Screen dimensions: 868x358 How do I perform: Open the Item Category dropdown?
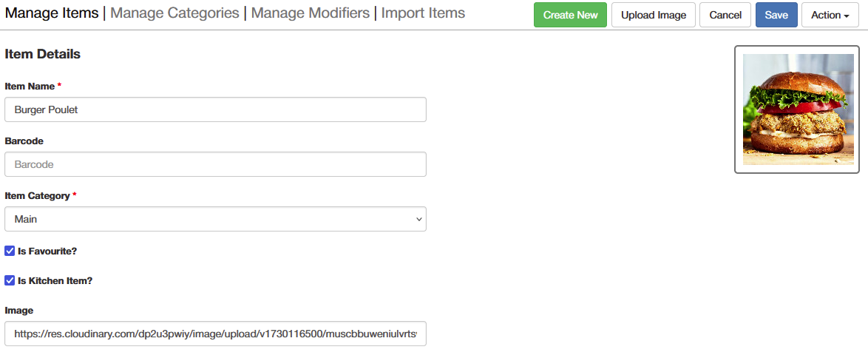click(215, 219)
